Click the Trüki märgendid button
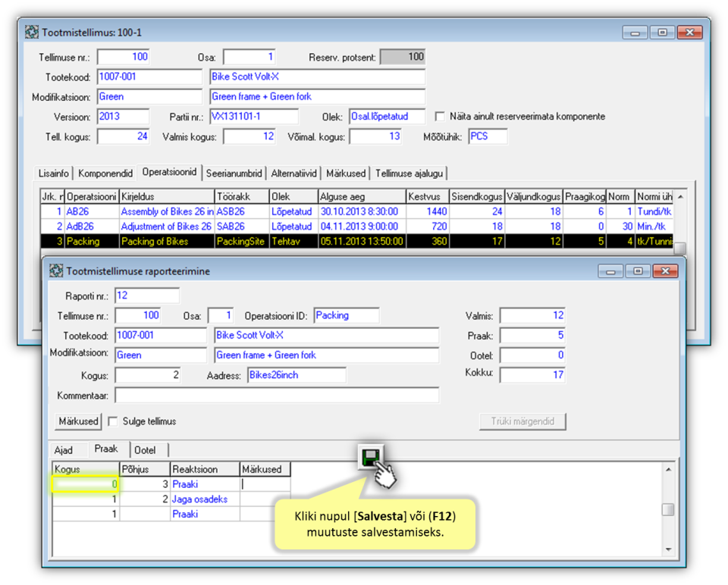The width and height of the screenshot is (728, 585). click(522, 421)
